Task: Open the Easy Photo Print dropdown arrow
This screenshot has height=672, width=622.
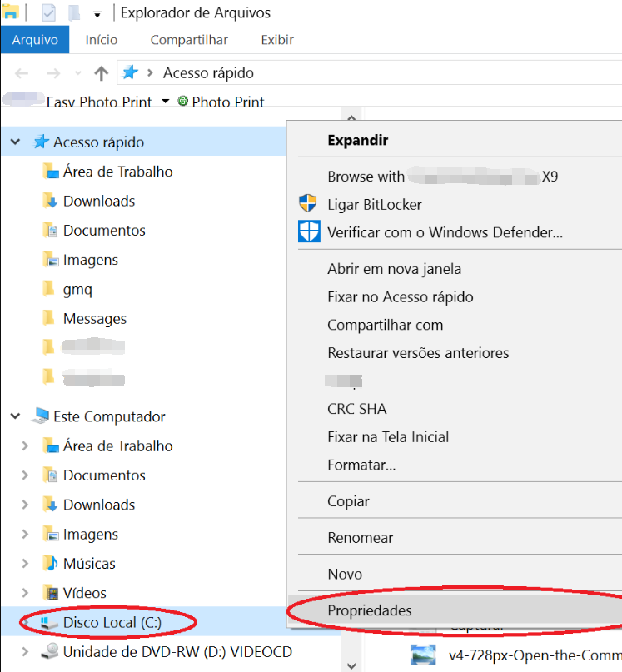Action: coord(165,102)
